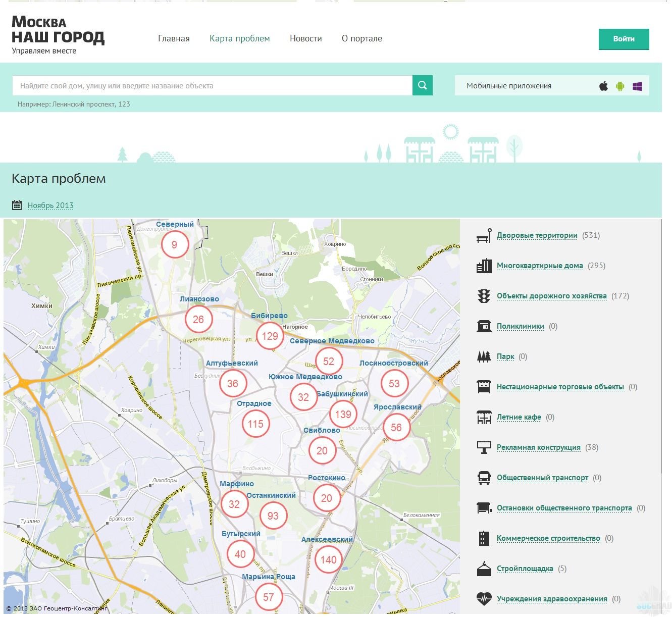Click the traffic light road objects icon
The image size is (672, 617).
[484, 296]
